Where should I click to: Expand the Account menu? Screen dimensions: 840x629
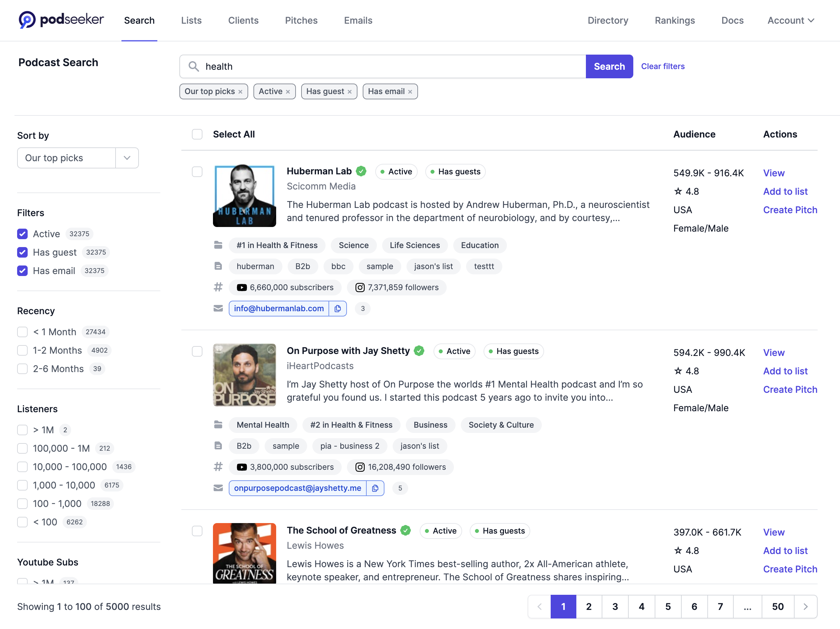click(x=791, y=20)
